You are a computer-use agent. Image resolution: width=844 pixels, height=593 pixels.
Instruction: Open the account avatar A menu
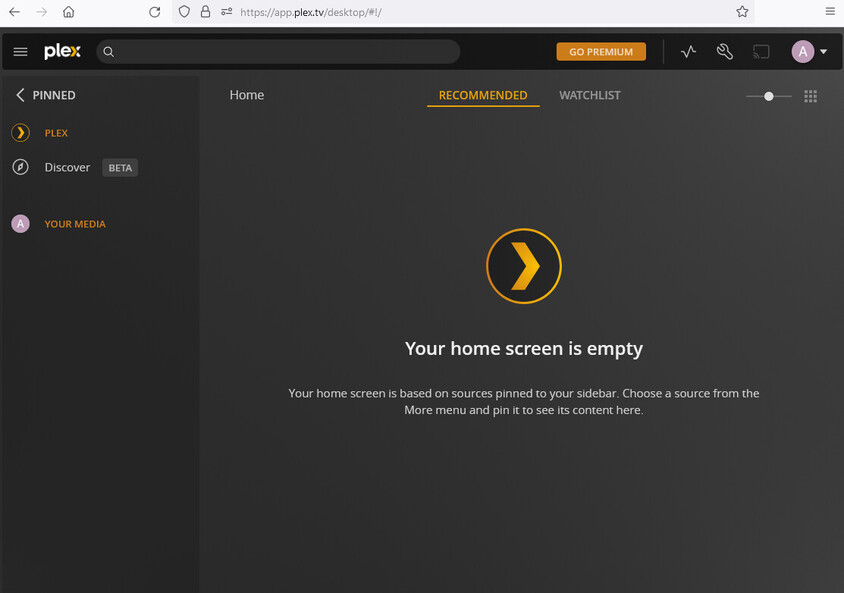tap(802, 52)
